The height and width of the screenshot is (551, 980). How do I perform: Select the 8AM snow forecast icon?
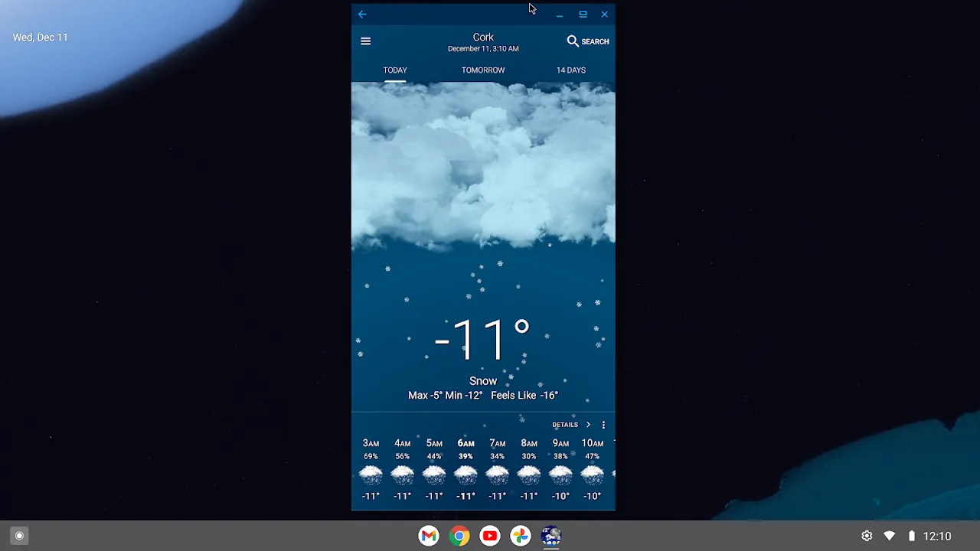(529, 475)
